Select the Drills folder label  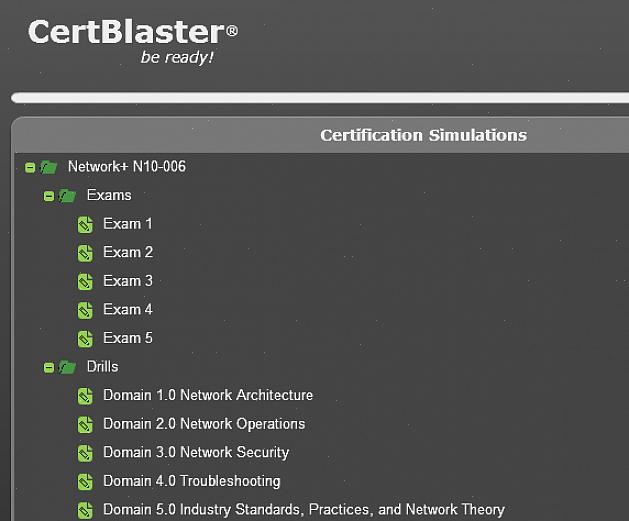coord(103,367)
